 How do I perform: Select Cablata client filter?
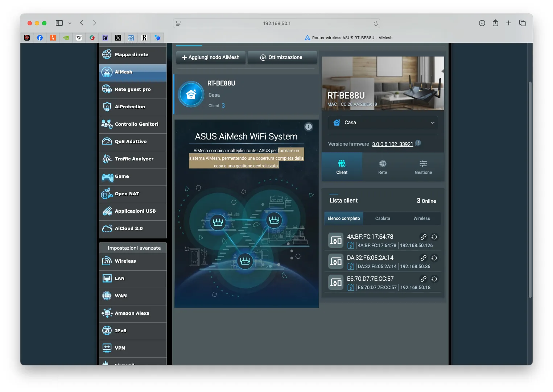tap(383, 218)
